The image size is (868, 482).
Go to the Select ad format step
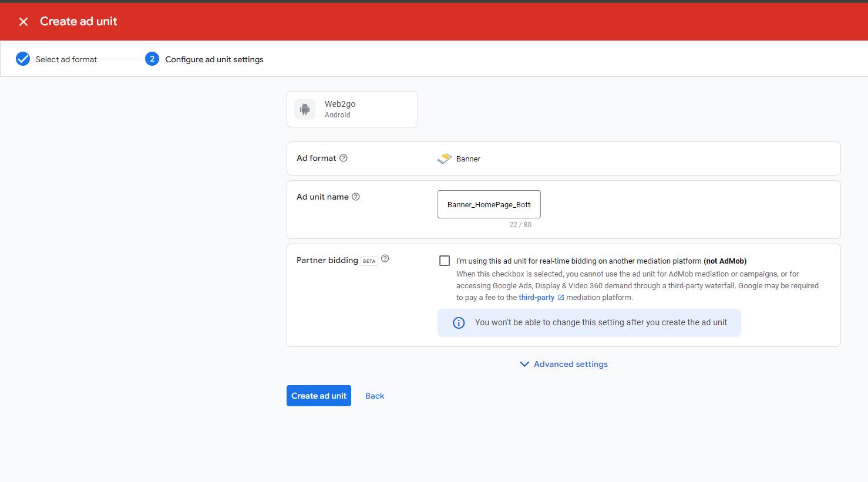pos(66,59)
